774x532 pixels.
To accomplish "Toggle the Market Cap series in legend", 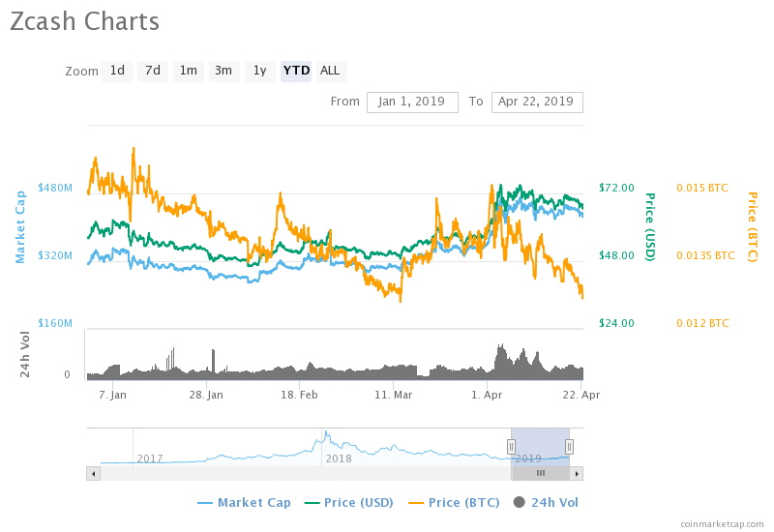I will click(x=245, y=502).
